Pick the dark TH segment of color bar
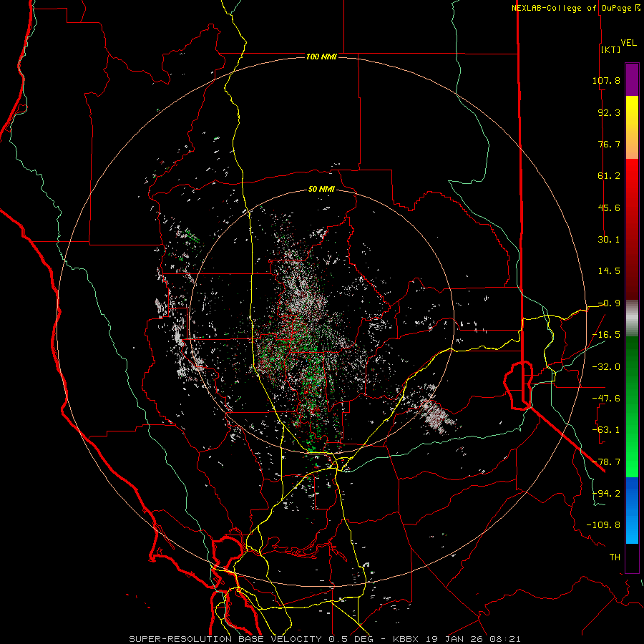 click(632, 558)
